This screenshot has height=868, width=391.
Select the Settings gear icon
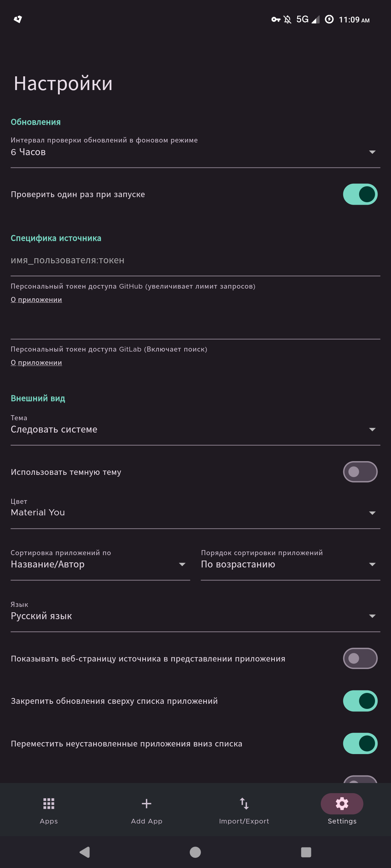341,804
